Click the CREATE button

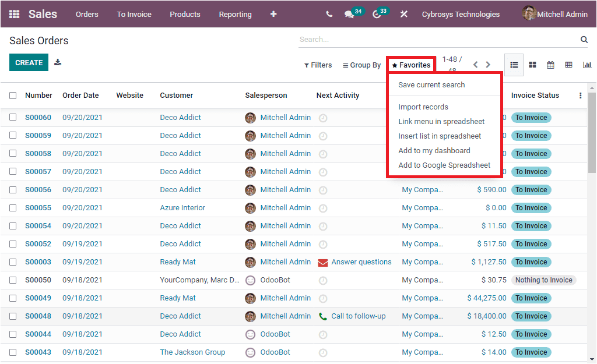29,61
